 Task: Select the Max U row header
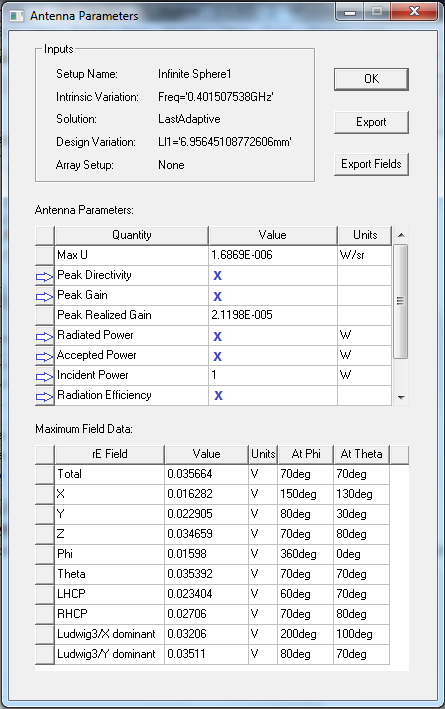pos(45,255)
